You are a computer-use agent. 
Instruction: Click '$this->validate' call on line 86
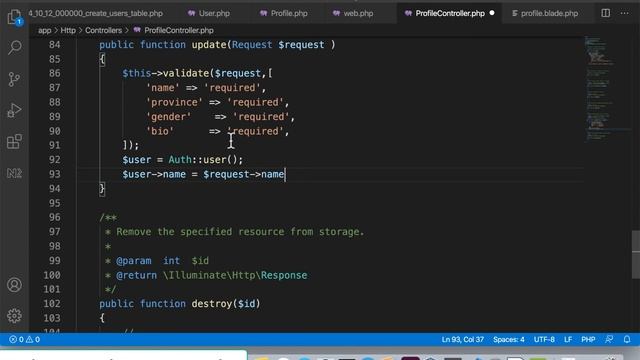point(165,73)
